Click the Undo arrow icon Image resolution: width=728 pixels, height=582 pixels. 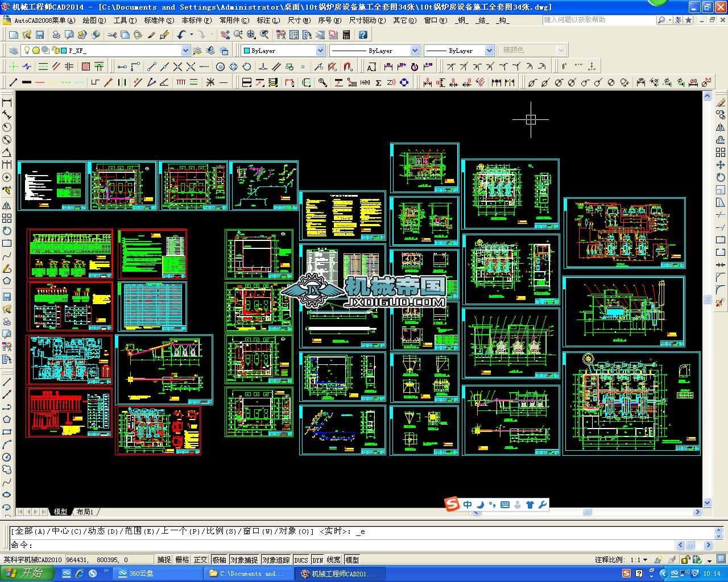(181, 35)
